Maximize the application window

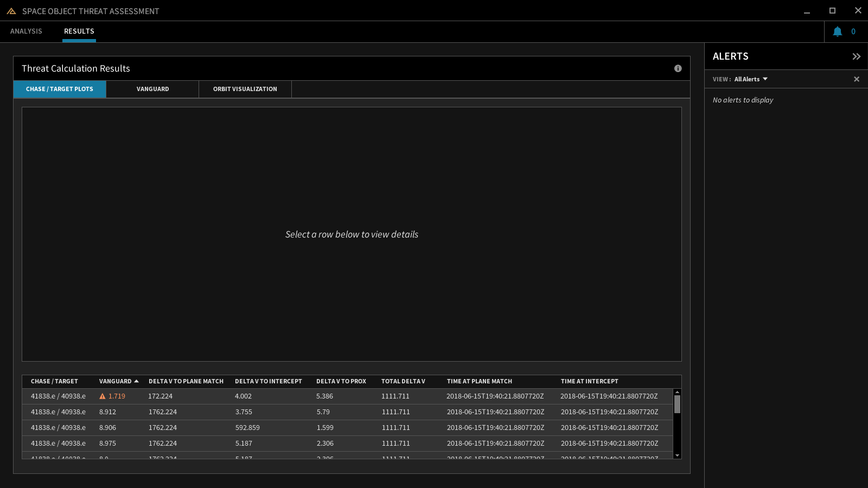point(832,11)
